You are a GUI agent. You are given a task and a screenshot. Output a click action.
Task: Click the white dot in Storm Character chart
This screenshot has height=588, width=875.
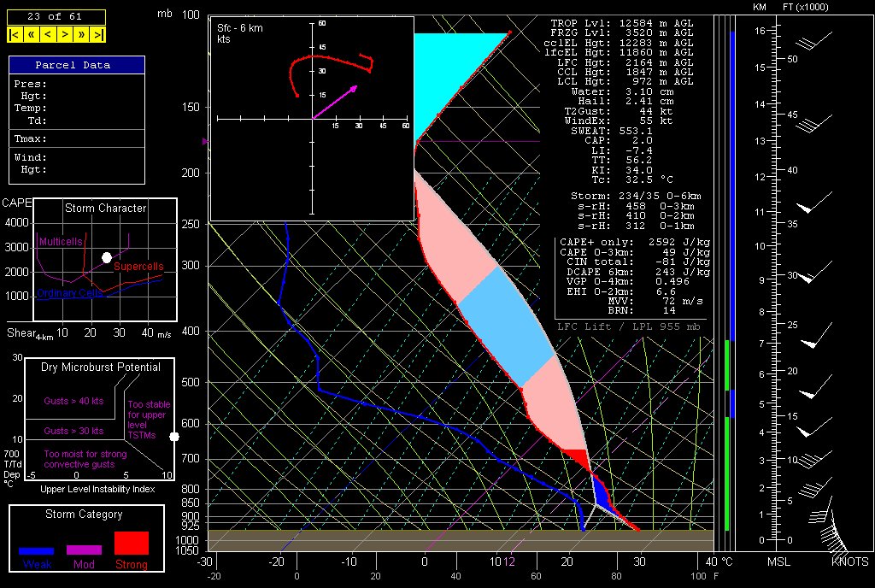point(107,257)
